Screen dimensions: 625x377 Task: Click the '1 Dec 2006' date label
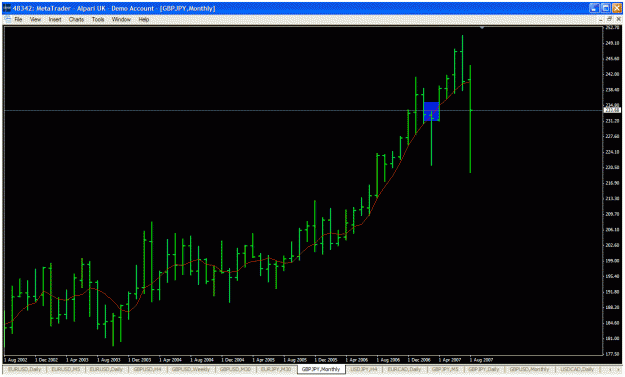(x=420, y=360)
